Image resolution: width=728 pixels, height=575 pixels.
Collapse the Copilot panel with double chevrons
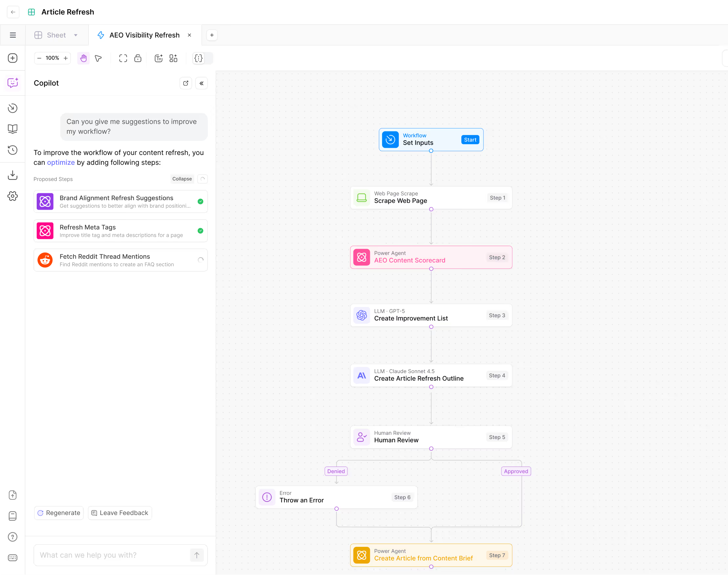[x=201, y=83]
